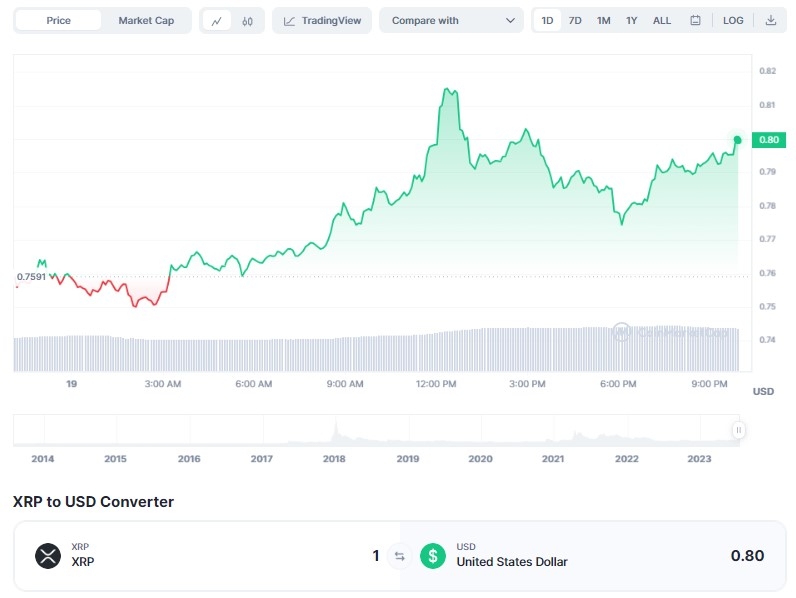
Task: Toggle LOG scale on the chart
Action: pos(733,21)
